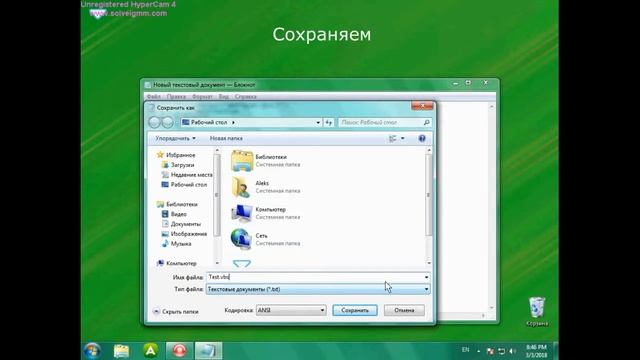Close the Сохранить как dialog
The width and height of the screenshot is (640, 360).
422,106
